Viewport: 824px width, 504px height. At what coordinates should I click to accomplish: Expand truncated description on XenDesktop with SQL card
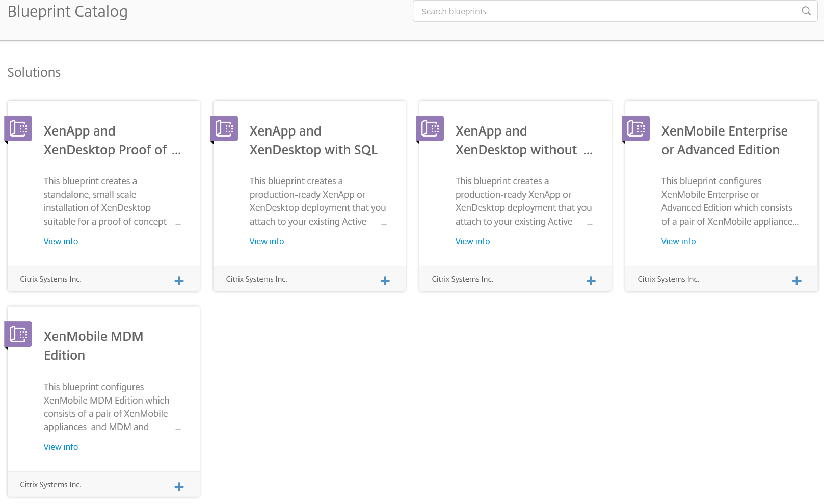[x=384, y=223]
